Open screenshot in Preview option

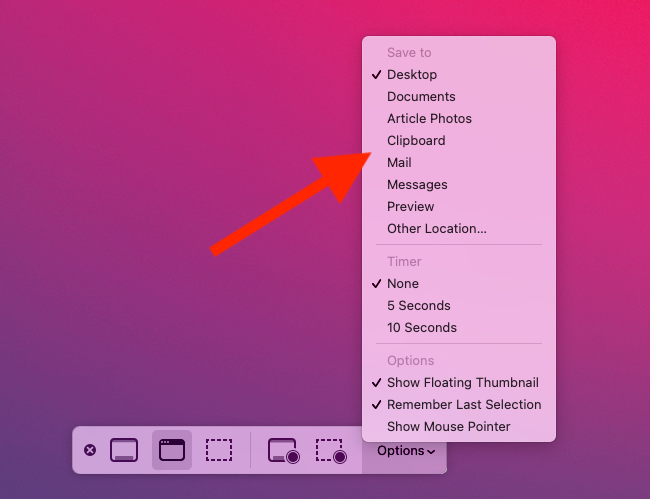tap(459, 206)
